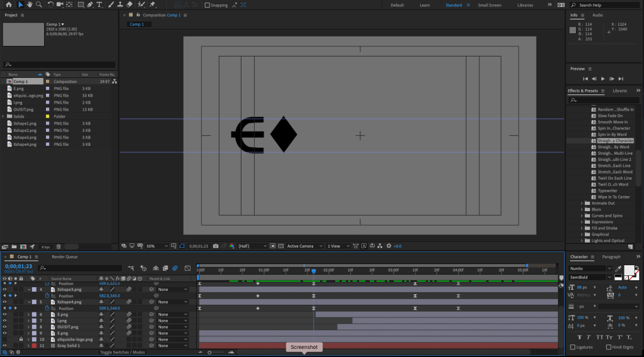
Task: Click Toggle Switches / Modes button
Action: click(122, 352)
